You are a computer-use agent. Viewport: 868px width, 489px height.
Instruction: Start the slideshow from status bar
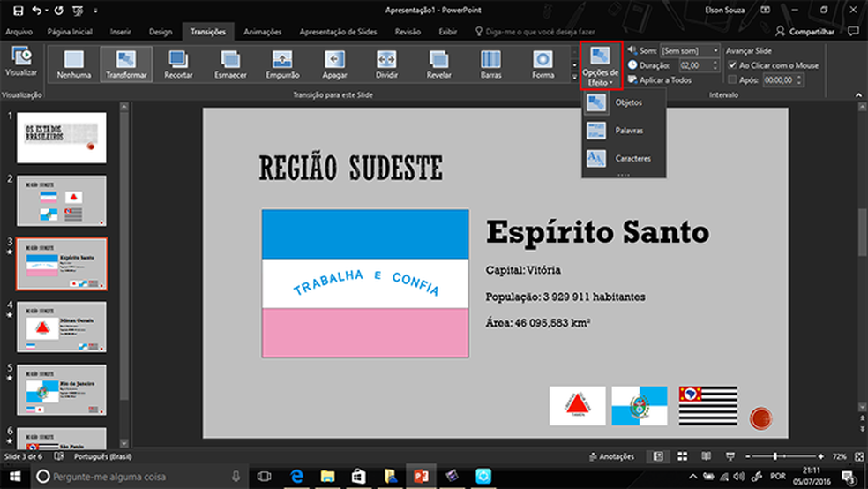[x=730, y=456]
